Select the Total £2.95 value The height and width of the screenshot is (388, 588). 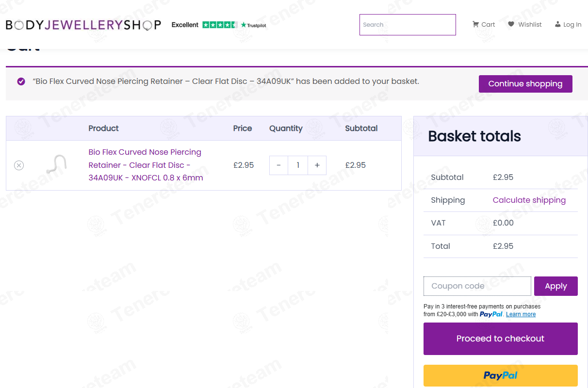click(503, 246)
